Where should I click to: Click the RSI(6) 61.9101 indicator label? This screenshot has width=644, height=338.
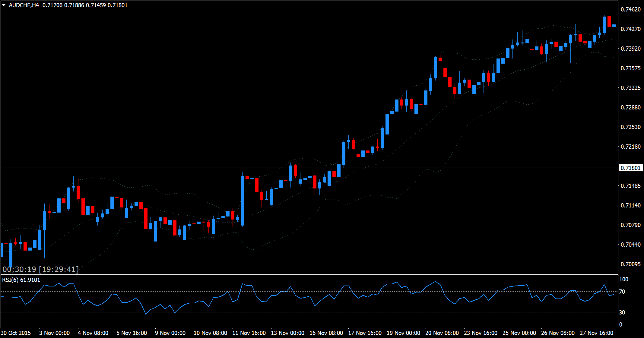tap(21, 280)
